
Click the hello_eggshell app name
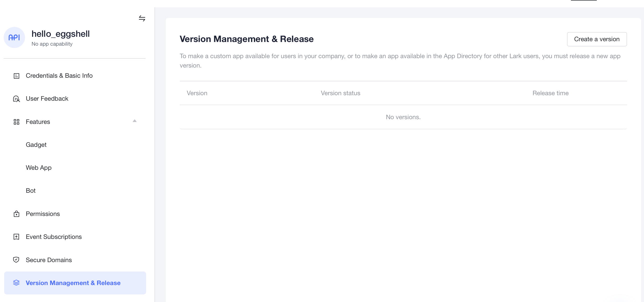pos(61,34)
